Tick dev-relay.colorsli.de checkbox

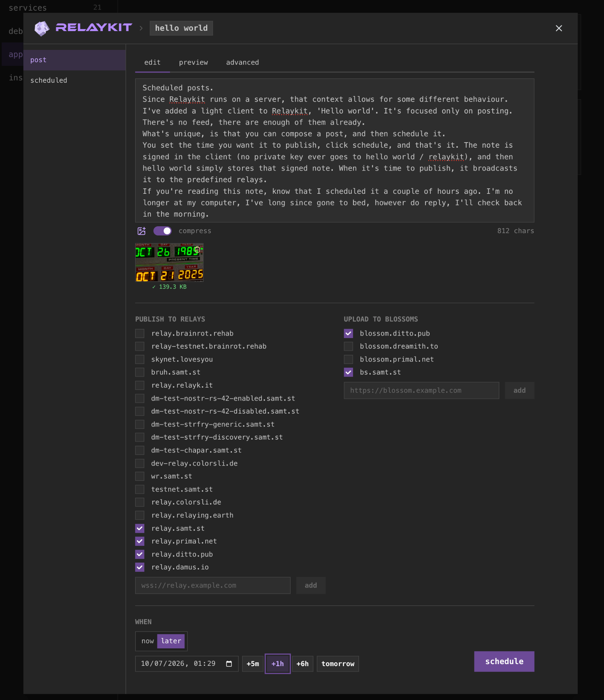pyautogui.click(x=140, y=463)
